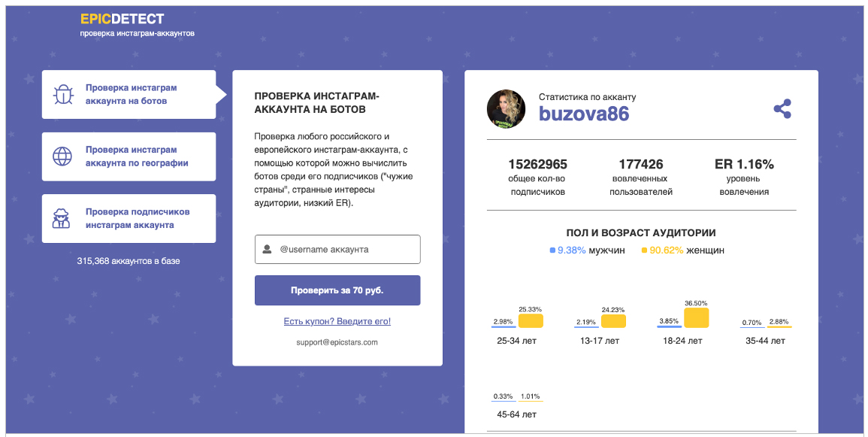Viewport: 868px width, 437px height.
Task: Click the buzova86 account name
Action: tap(584, 114)
